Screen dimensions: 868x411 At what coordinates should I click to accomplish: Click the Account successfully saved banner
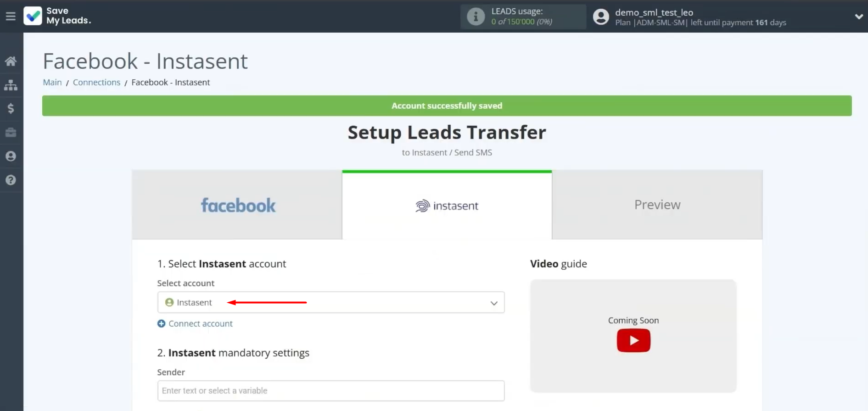point(447,106)
